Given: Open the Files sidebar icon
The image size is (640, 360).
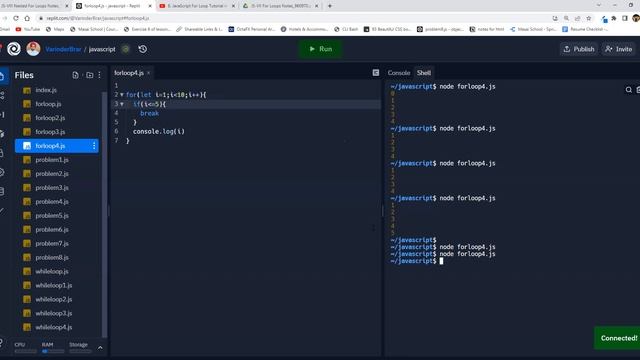Looking at the screenshot, I should point(2,76).
